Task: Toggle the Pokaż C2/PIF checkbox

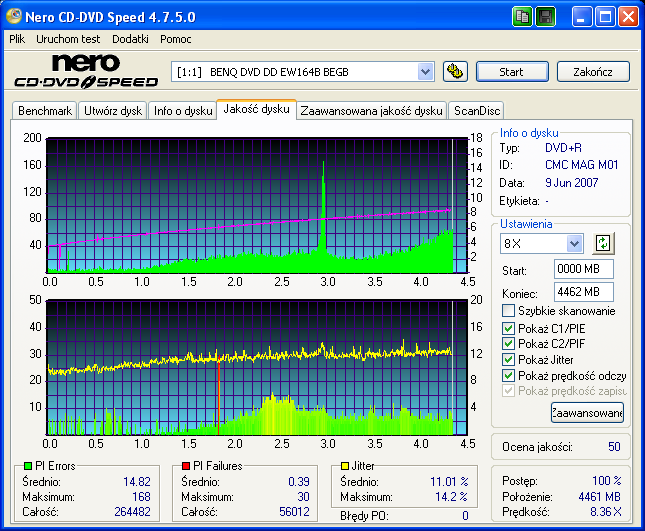Action: (x=508, y=343)
